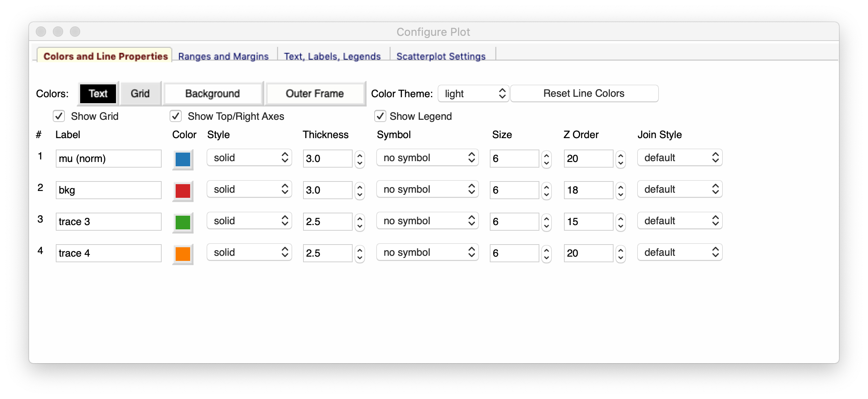Screen dimensions: 868x399
Task: Disable Show Top/Right Axes
Action: click(176, 116)
